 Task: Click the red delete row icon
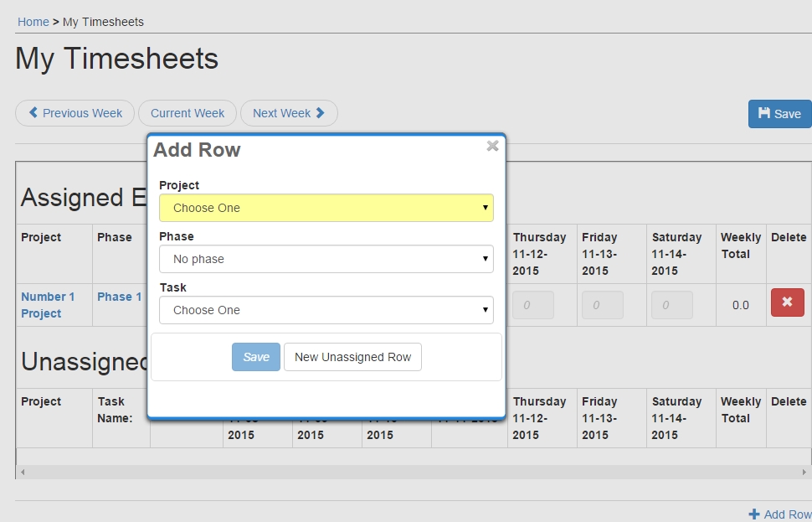click(787, 302)
